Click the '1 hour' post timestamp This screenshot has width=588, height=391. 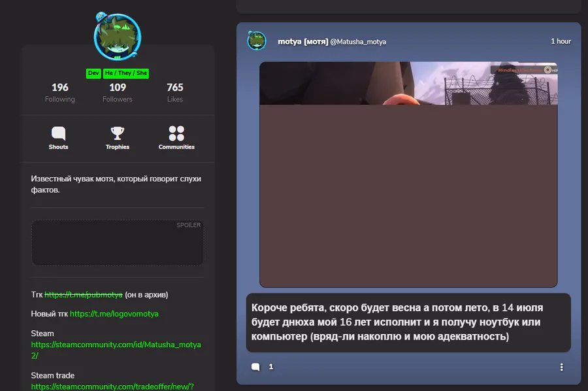coord(561,41)
